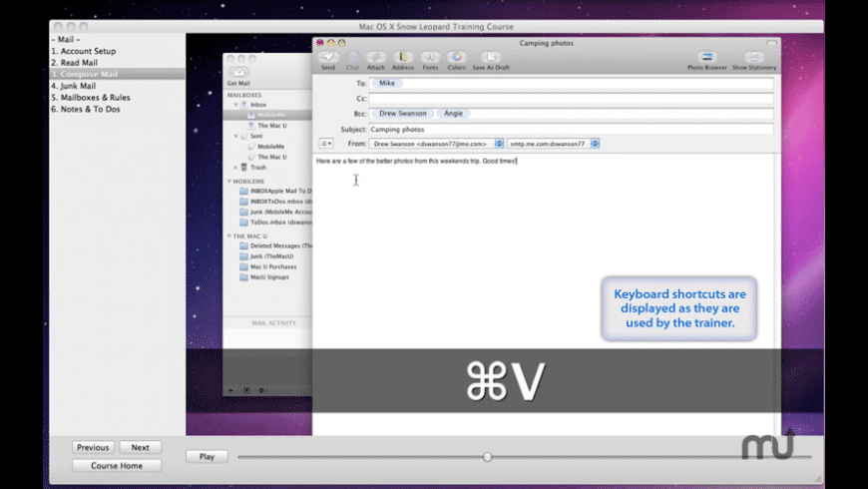Click the MacU Signups folder icon

(x=243, y=277)
